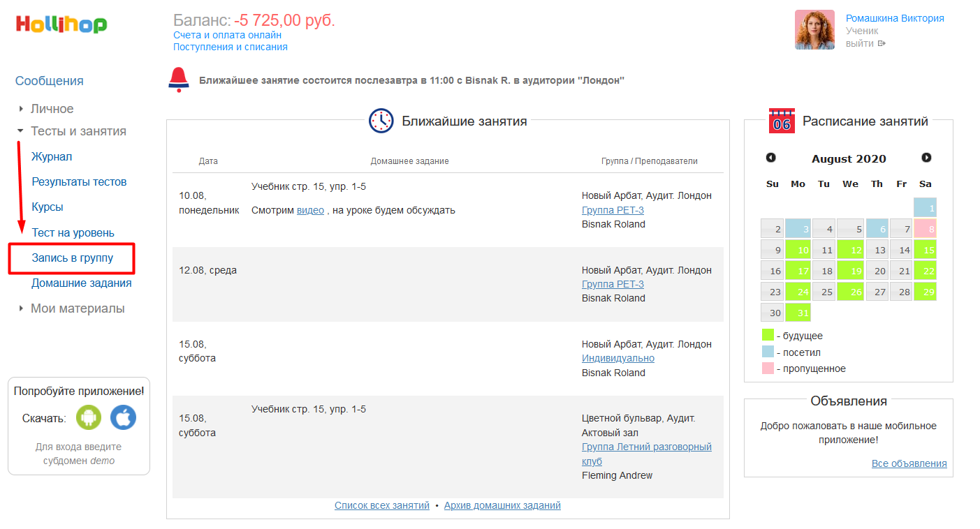Open Список всех занятий link
This screenshot has width=980, height=529.
[382, 505]
